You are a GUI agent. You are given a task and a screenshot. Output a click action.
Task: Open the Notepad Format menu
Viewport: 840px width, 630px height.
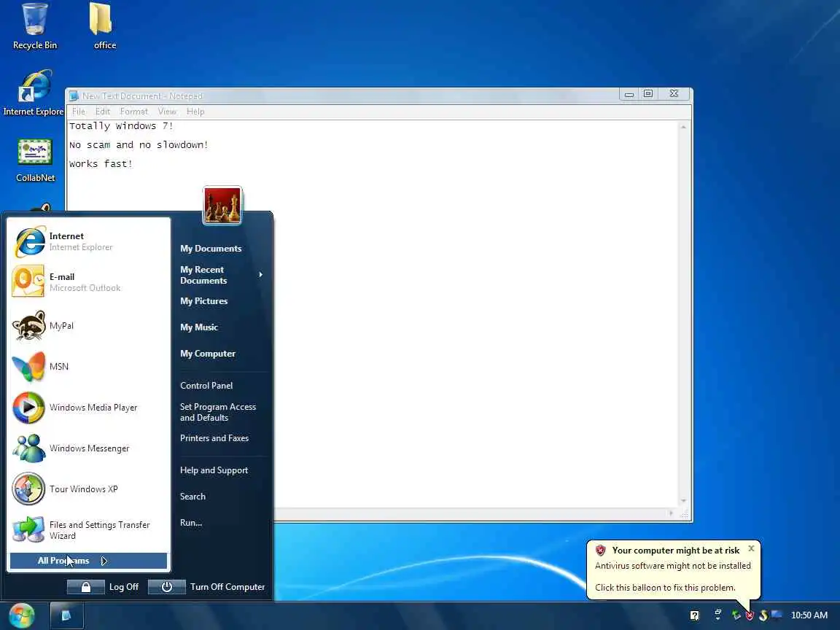click(134, 112)
